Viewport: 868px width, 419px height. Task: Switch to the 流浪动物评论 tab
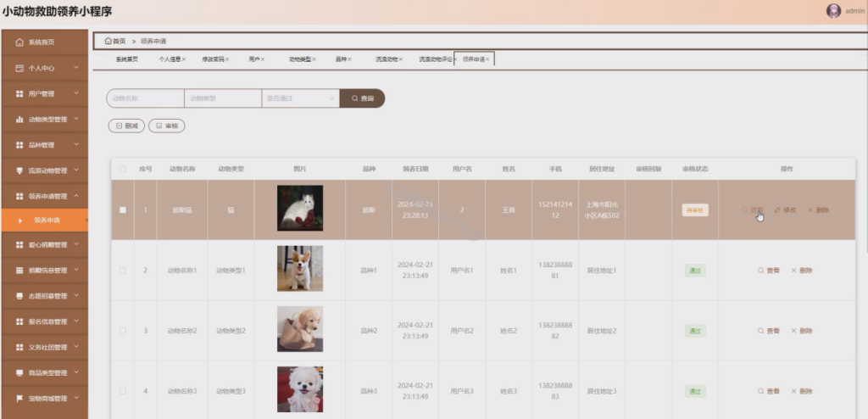(436, 59)
